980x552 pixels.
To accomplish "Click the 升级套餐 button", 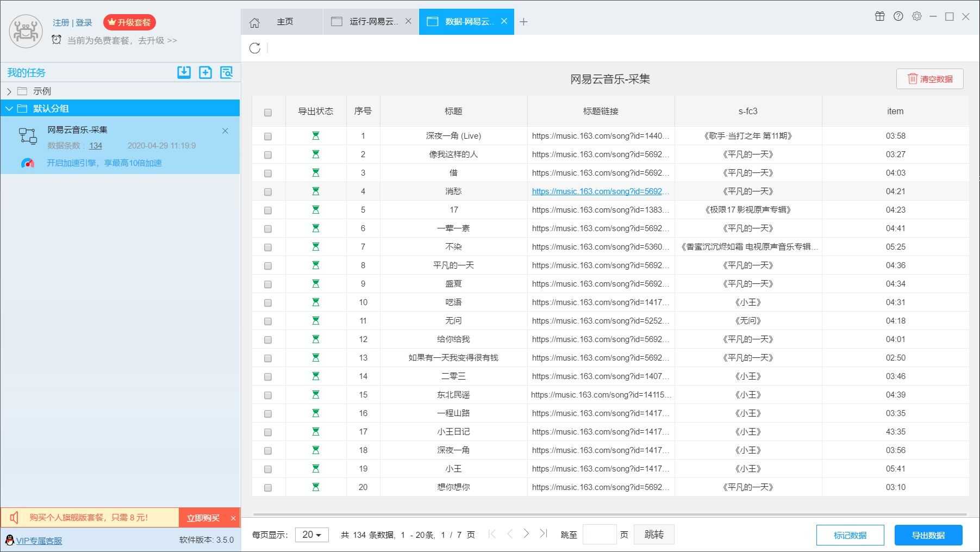I will click(x=129, y=22).
